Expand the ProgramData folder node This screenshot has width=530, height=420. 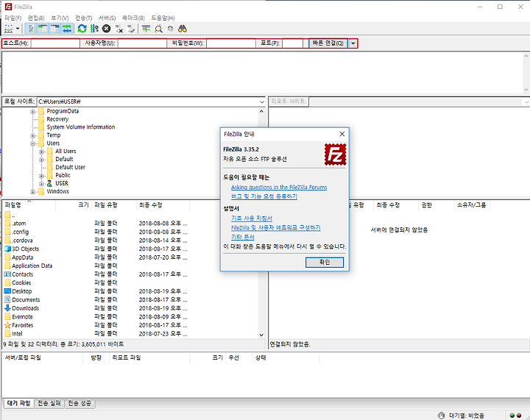click(x=33, y=111)
